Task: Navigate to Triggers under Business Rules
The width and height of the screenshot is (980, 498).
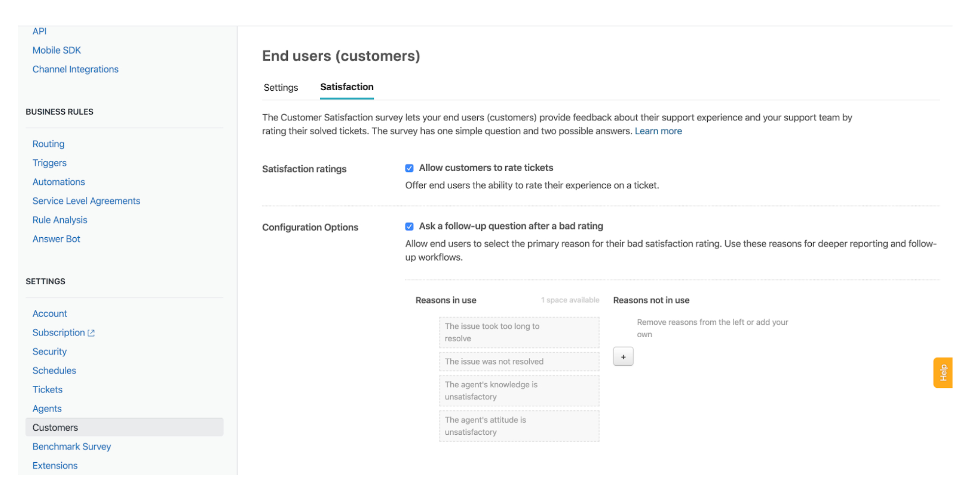Action: [x=49, y=163]
